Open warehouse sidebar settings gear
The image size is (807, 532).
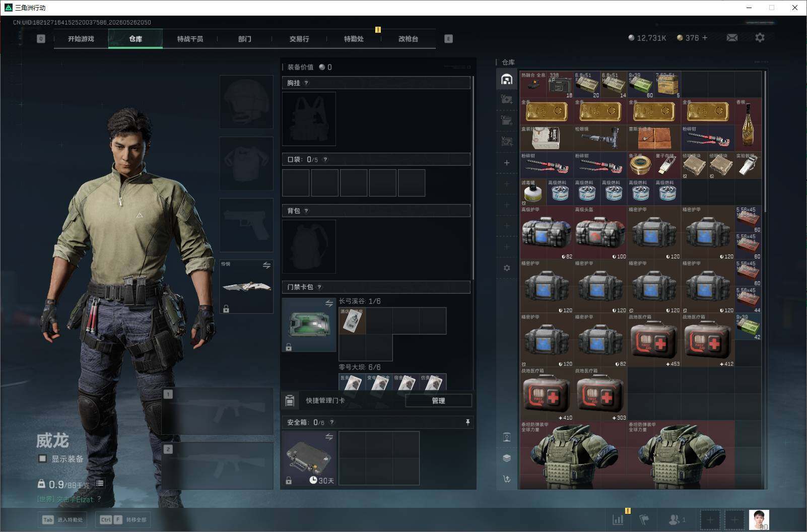click(507, 268)
